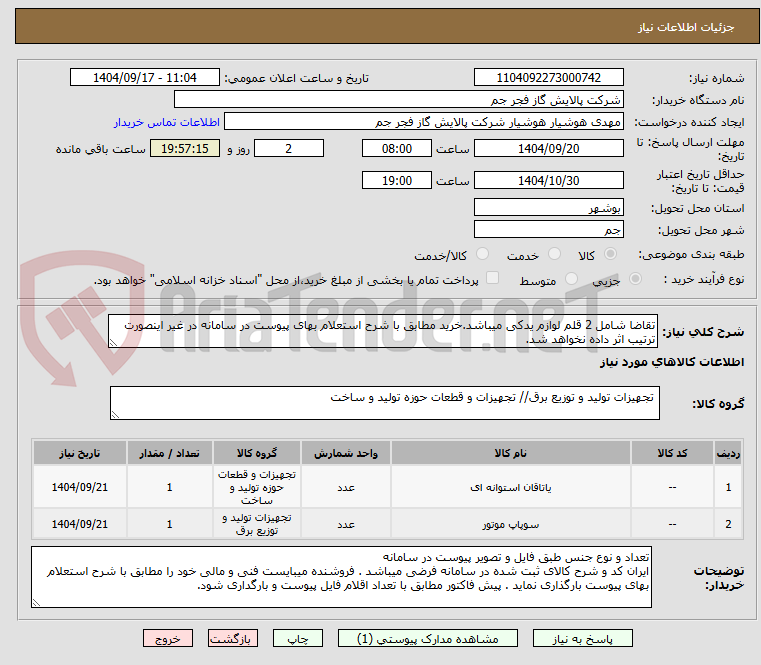Select table row 'سوپاپ موتور'

point(516,524)
